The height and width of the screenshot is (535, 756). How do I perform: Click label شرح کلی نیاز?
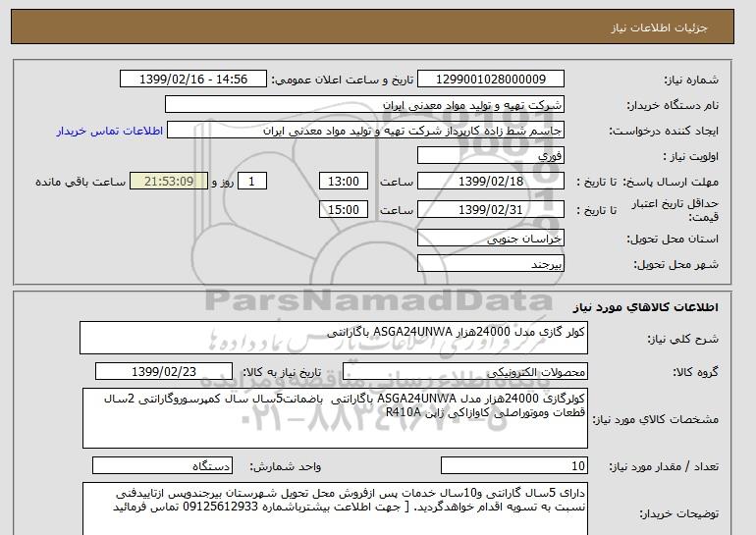pyautogui.click(x=682, y=339)
